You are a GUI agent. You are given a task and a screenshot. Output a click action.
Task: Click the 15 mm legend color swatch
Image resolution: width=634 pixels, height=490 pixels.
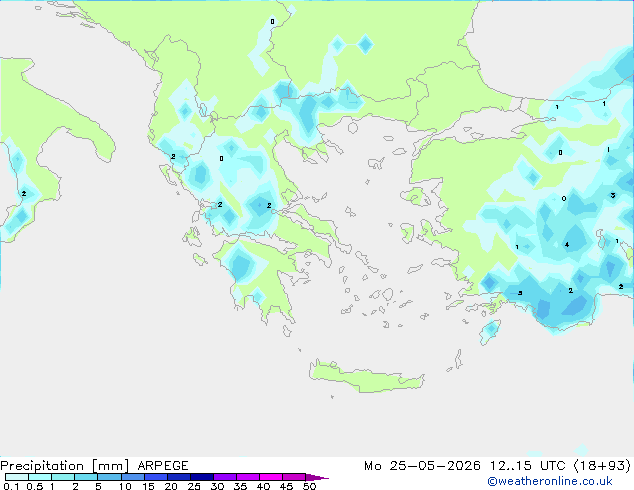tap(155, 477)
